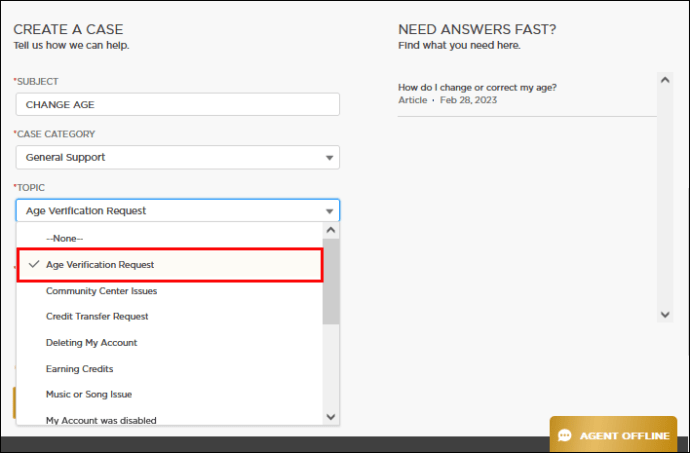Choose the Earning Credits topic
This screenshot has width=690, height=453.
(79, 369)
